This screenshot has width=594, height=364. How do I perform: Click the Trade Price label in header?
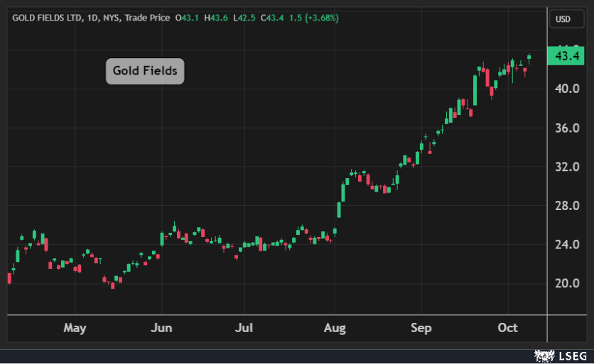pyautogui.click(x=147, y=18)
